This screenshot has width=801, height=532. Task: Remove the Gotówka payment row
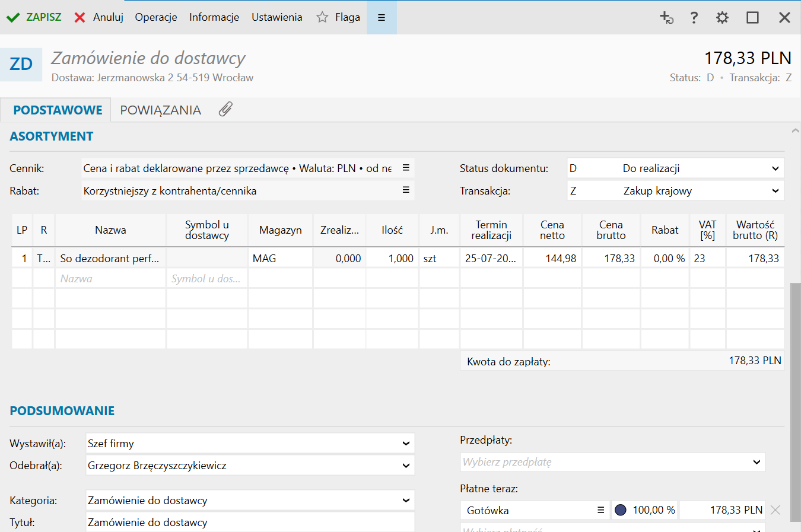pos(775,510)
